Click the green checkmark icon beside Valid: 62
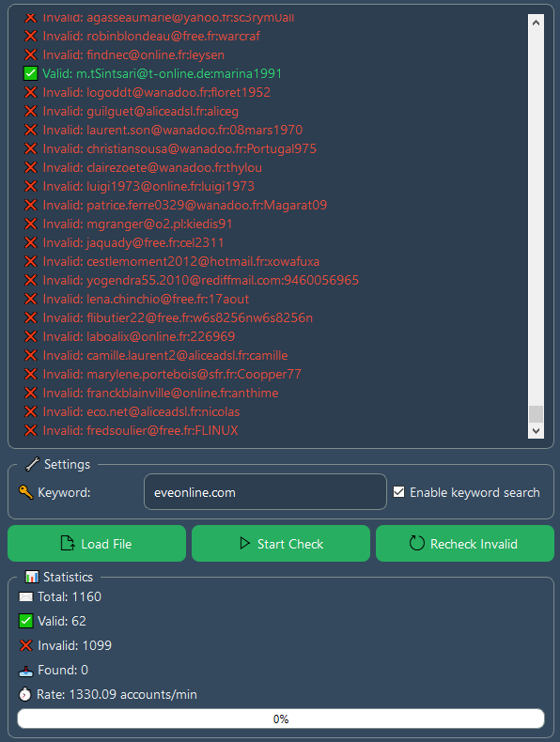The image size is (560, 742). click(26, 621)
